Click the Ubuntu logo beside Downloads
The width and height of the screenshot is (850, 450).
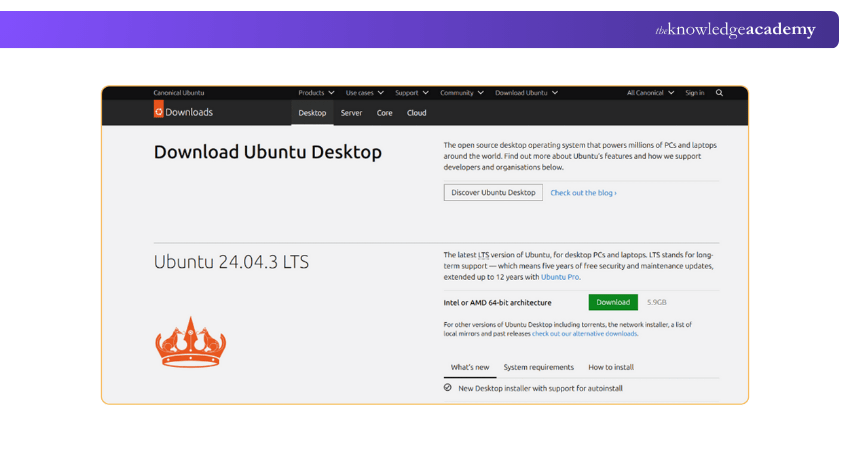(158, 110)
